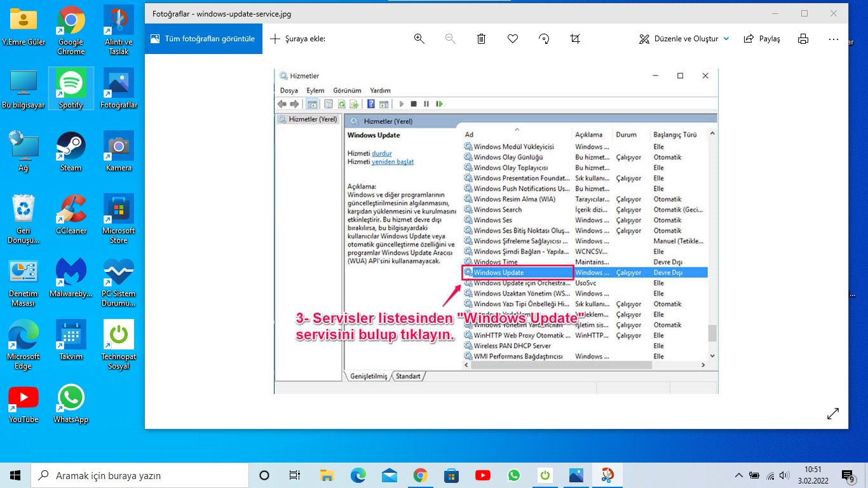Open the three-dot more options menu
The height and width of the screenshot is (488, 868).
(x=834, y=39)
